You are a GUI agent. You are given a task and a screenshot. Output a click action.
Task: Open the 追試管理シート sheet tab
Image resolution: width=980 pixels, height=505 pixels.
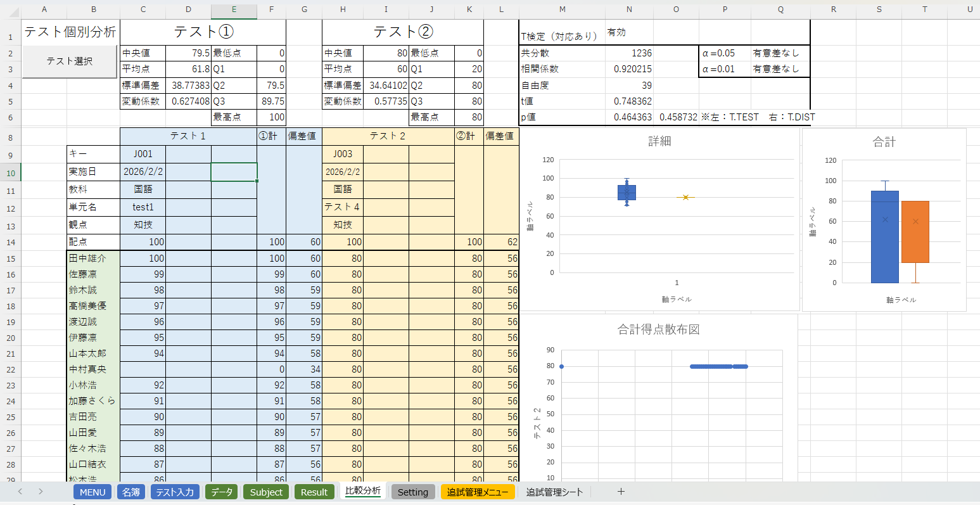tap(552, 492)
